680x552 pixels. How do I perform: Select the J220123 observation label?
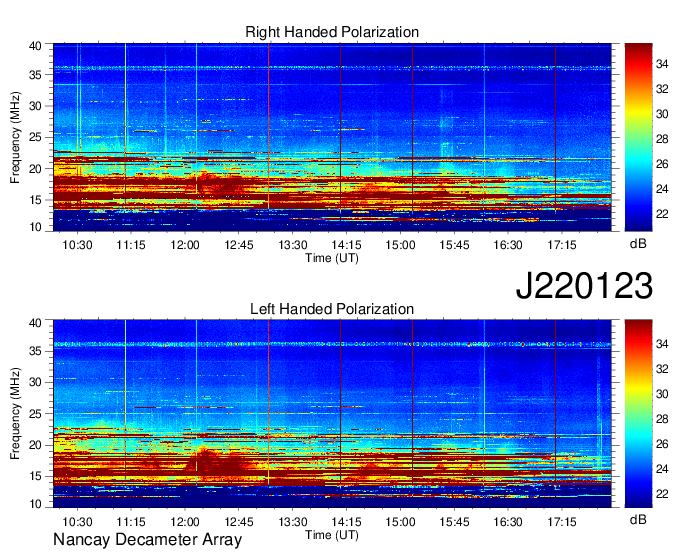coord(584,285)
